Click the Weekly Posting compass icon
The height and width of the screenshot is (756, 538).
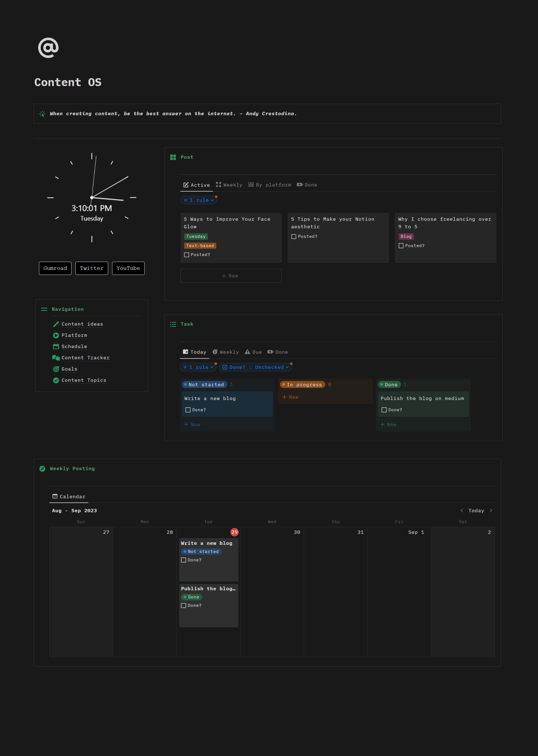pos(42,468)
